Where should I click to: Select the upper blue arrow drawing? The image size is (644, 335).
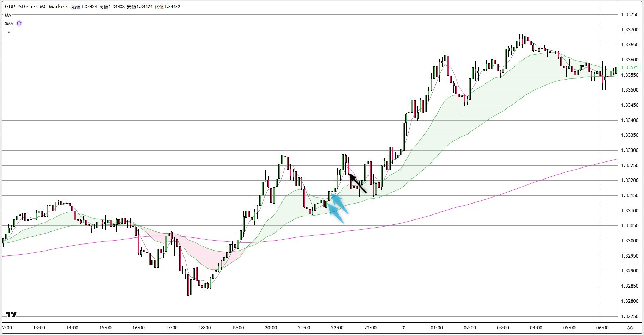tap(339, 204)
